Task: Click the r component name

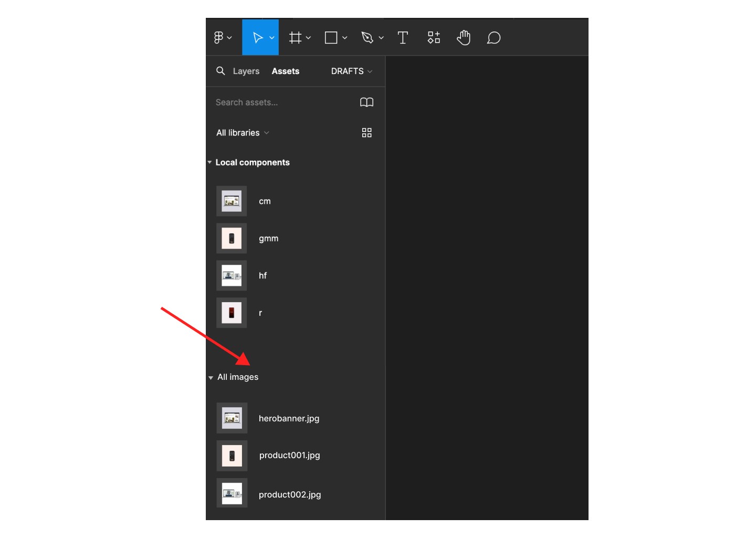Action: coord(260,313)
